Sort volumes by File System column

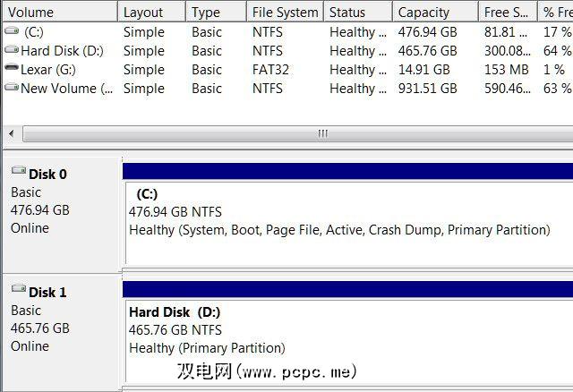point(285,13)
